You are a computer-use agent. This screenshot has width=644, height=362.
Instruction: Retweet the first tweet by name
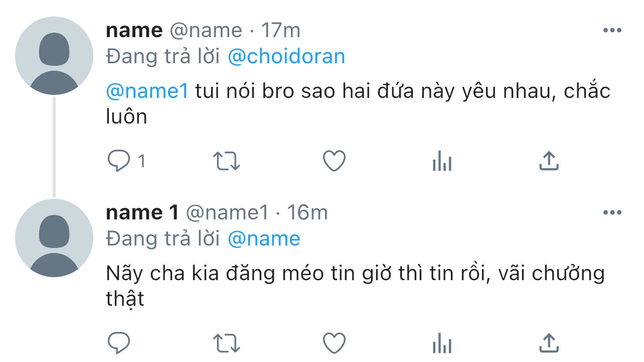pos(227,162)
